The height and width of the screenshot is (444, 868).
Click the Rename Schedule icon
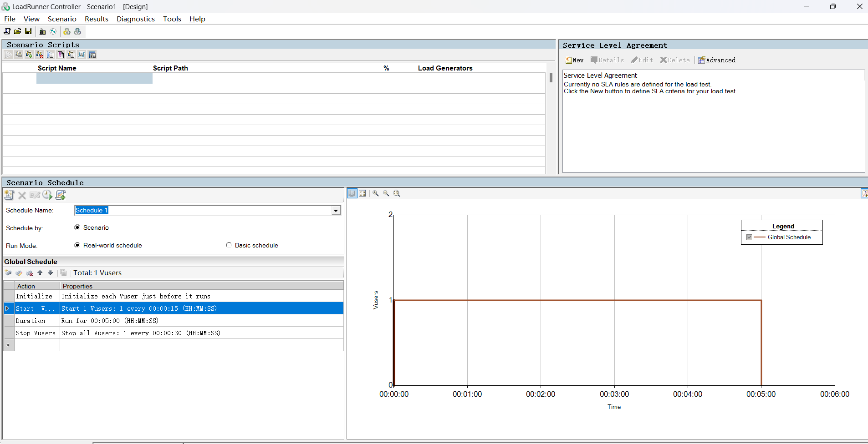tap(35, 195)
